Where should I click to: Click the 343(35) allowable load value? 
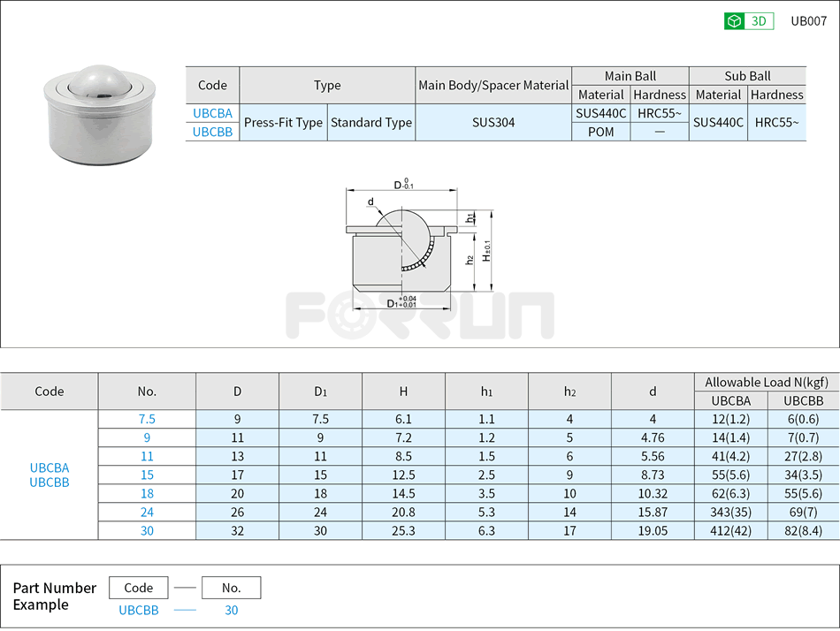730,512
